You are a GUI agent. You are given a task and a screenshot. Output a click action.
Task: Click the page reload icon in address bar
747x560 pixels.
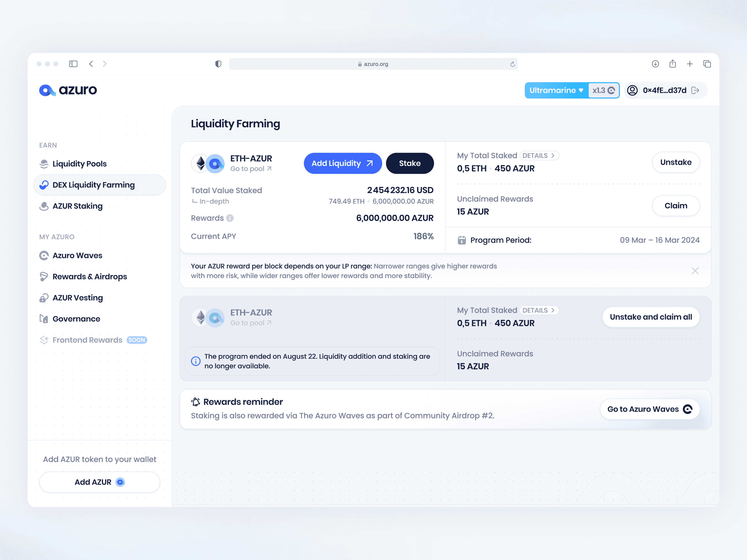point(512,64)
